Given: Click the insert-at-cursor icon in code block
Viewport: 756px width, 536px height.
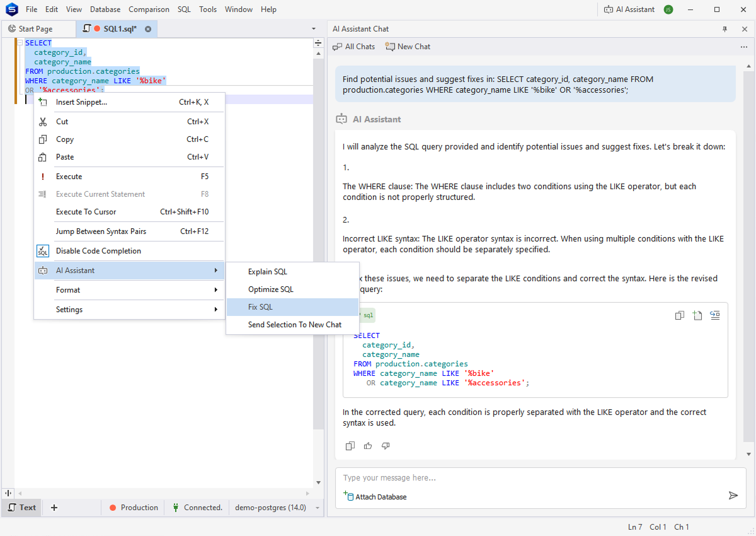Looking at the screenshot, I should click(715, 315).
